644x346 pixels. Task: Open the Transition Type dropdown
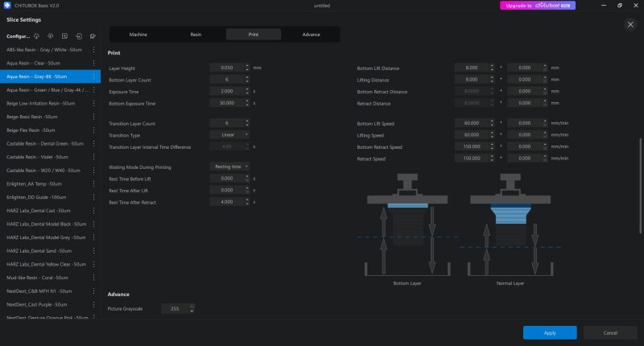(x=229, y=134)
